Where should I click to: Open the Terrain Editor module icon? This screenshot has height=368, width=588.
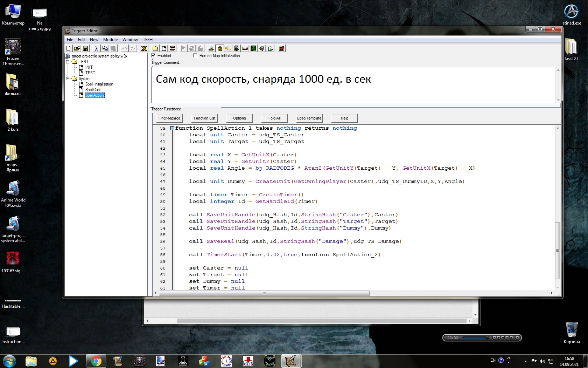pyautogui.click(x=211, y=48)
